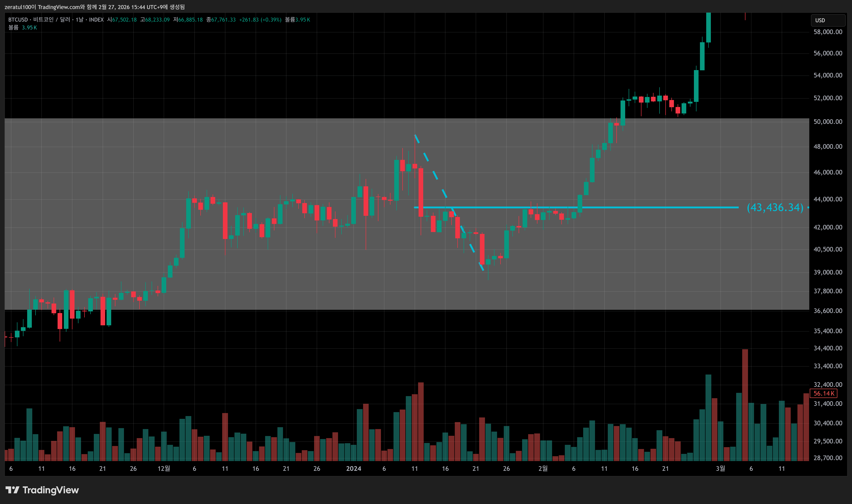Click the 33,400.00 price axis label
Viewport: 852px width, 504px height.
(828, 366)
